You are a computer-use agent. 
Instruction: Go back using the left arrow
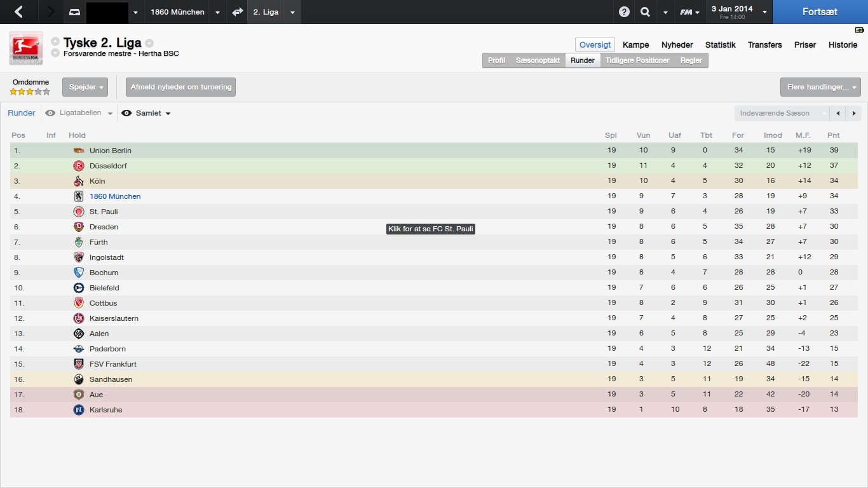point(18,11)
